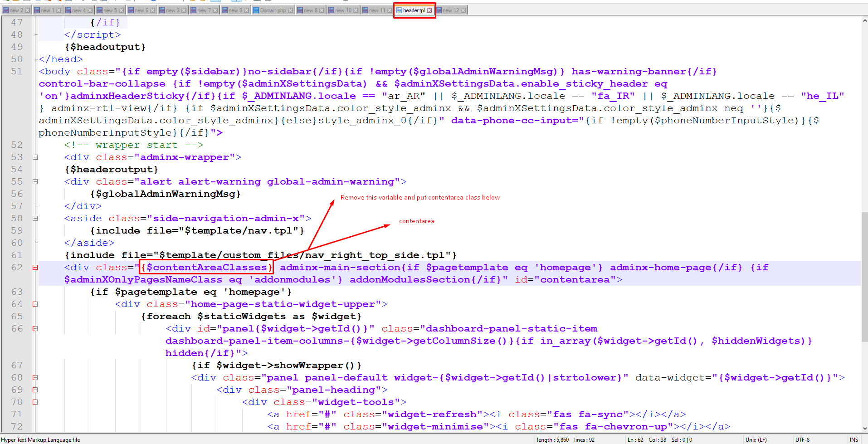Screen dimensions: 868x444
Task: Click the scroll-up arrow of the editor
Action: tap(864, 20)
